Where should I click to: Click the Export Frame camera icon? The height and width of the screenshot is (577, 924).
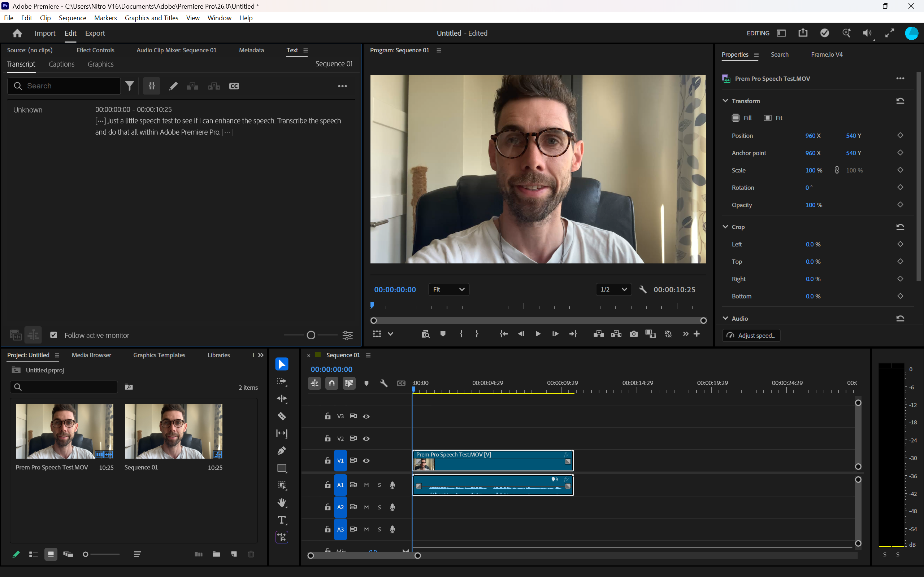(634, 334)
